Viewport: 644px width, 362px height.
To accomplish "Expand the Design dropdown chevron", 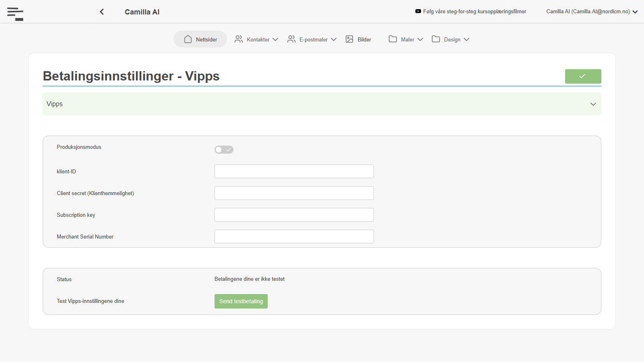I will pyautogui.click(x=466, y=39).
